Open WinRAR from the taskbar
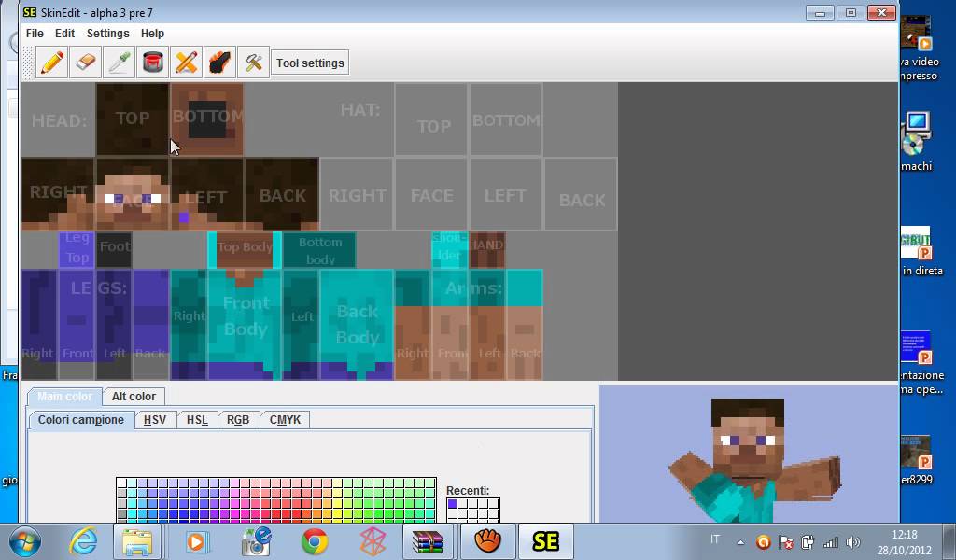 pos(428,541)
